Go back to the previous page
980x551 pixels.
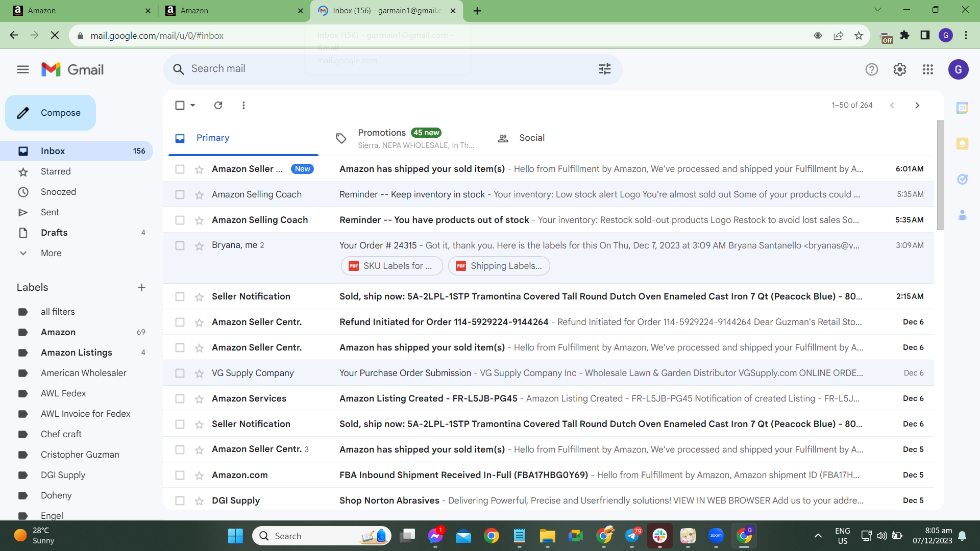tap(14, 35)
